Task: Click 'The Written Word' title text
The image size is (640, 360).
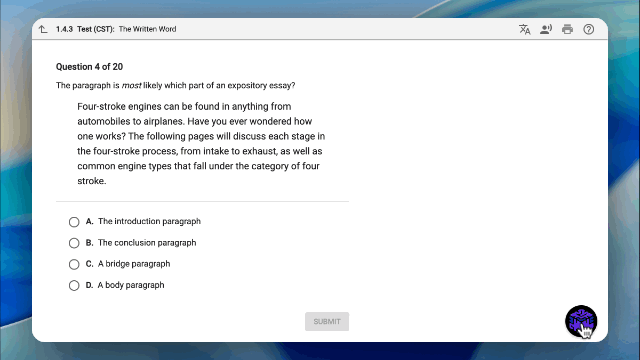Action: (x=147, y=29)
